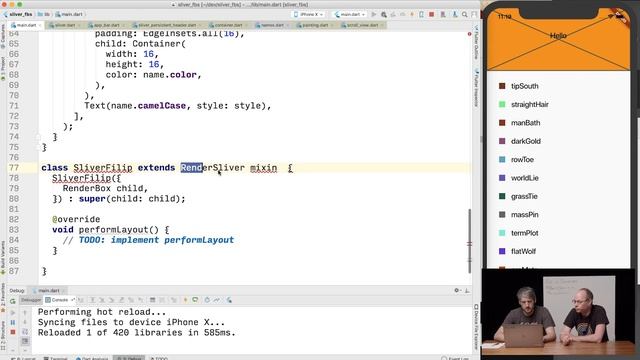This screenshot has width=640, height=360.
Task: Open the iPhone X device selector dropdown
Action: 309,14
